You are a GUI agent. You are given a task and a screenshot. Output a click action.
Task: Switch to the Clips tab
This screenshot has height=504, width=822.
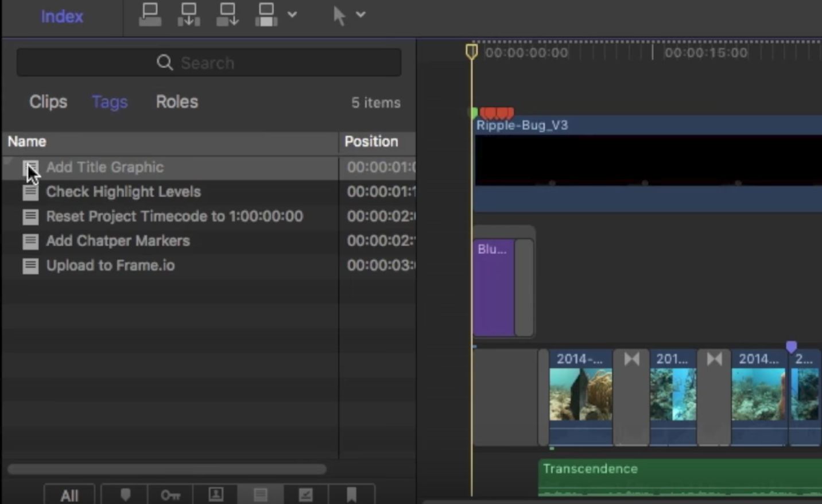[48, 102]
